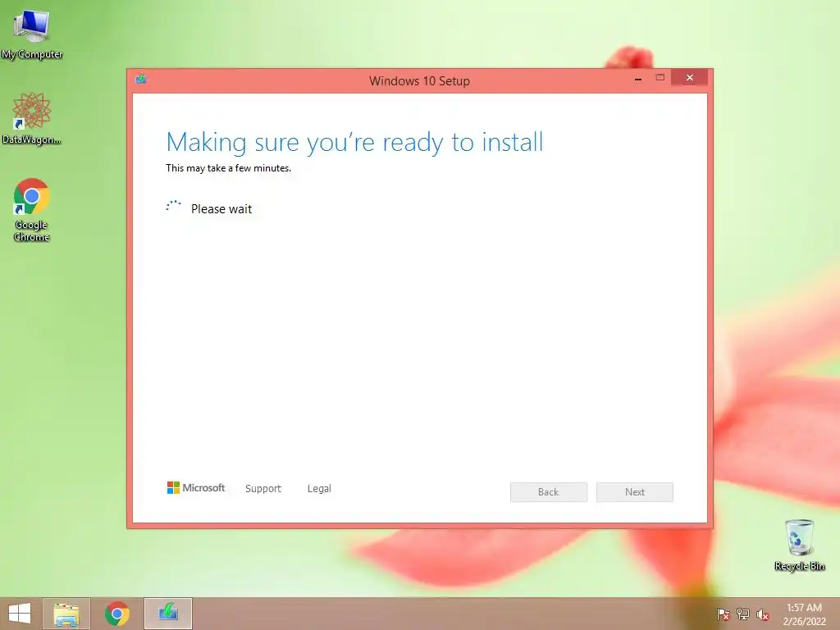Viewport: 840px width, 630px height.
Task: Open the Legal link
Action: coord(319,489)
